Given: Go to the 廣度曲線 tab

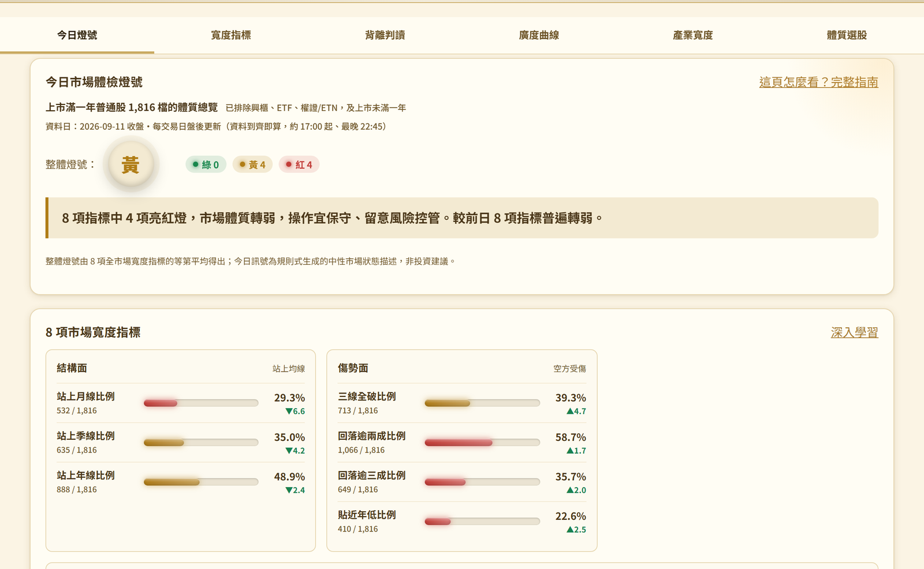Looking at the screenshot, I should tap(539, 35).
